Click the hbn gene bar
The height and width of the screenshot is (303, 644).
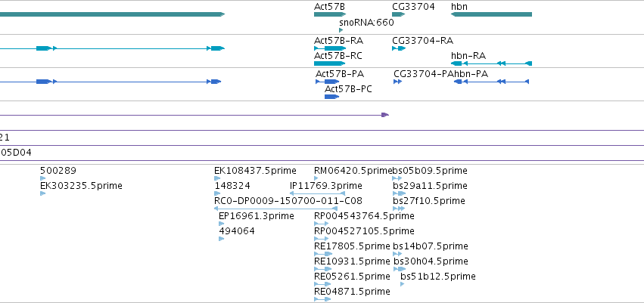pyautogui.click(x=491, y=14)
